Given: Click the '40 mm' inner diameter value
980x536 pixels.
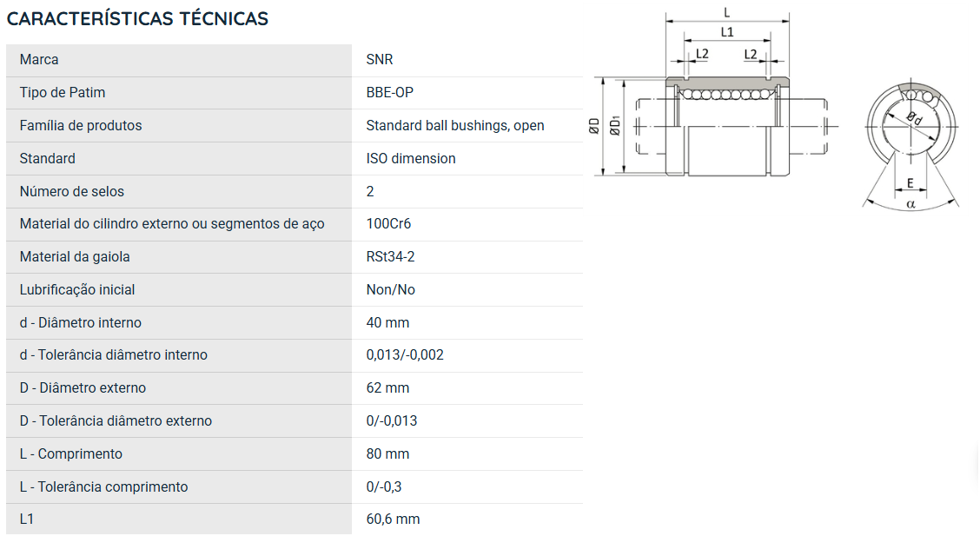Looking at the screenshot, I should 387,323.
